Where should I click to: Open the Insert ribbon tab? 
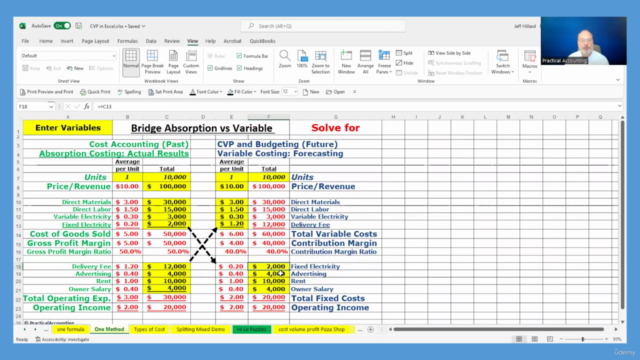[67, 41]
